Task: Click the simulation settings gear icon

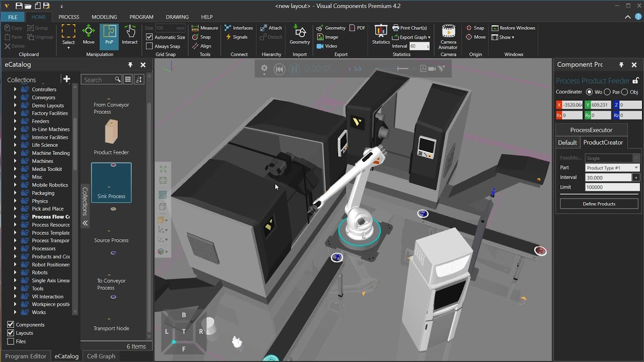Action: click(264, 69)
